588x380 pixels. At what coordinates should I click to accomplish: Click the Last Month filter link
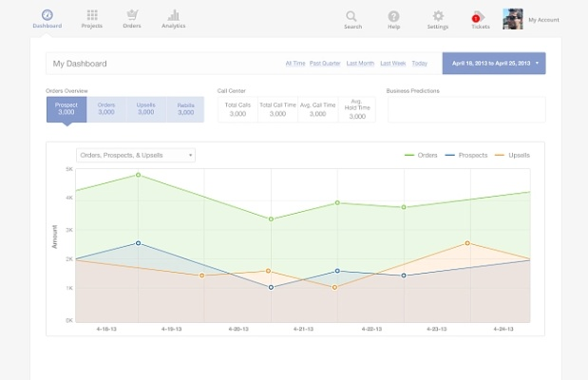coord(360,64)
